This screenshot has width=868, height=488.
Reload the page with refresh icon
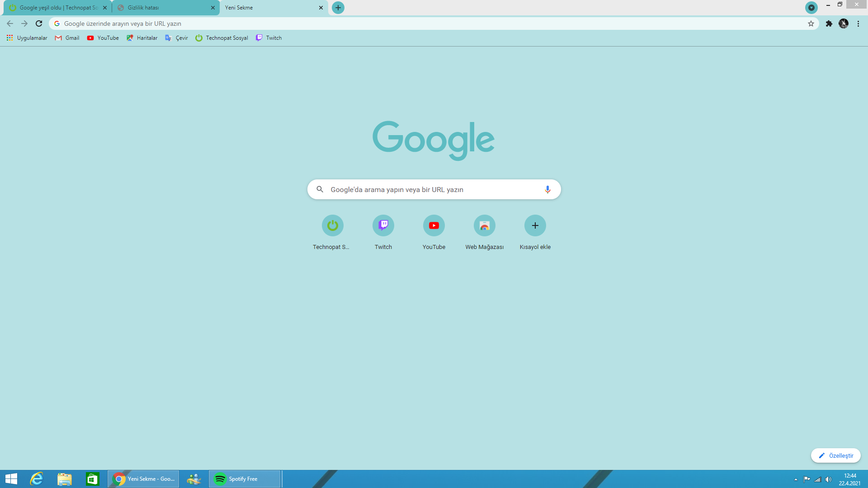(x=39, y=23)
